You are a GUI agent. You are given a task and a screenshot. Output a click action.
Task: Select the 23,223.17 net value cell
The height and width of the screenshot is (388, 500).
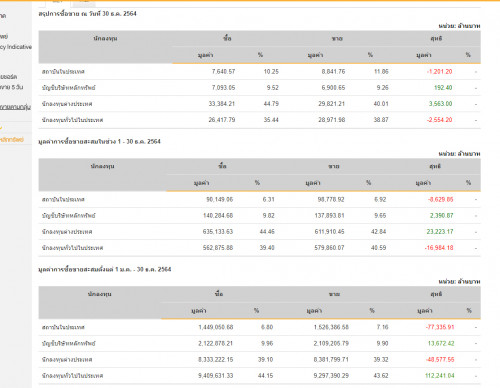(440, 232)
